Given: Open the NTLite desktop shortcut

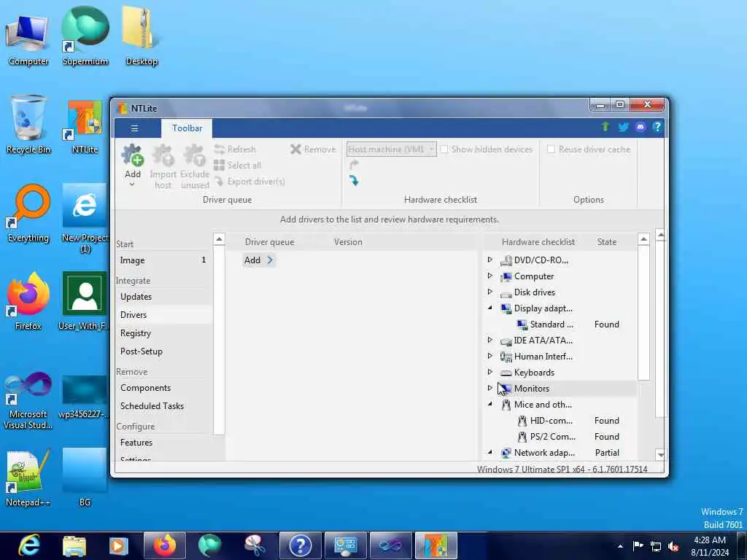Looking at the screenshot, I should 85,127.
